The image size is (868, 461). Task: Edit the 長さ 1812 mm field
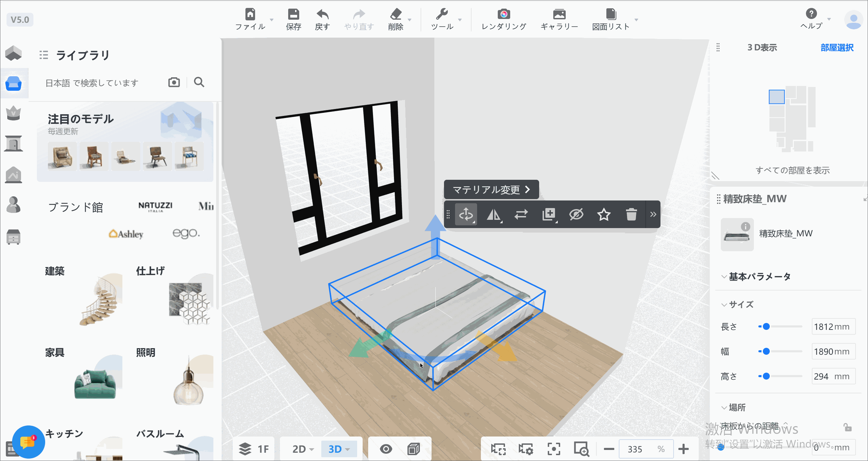click(834, 326)
